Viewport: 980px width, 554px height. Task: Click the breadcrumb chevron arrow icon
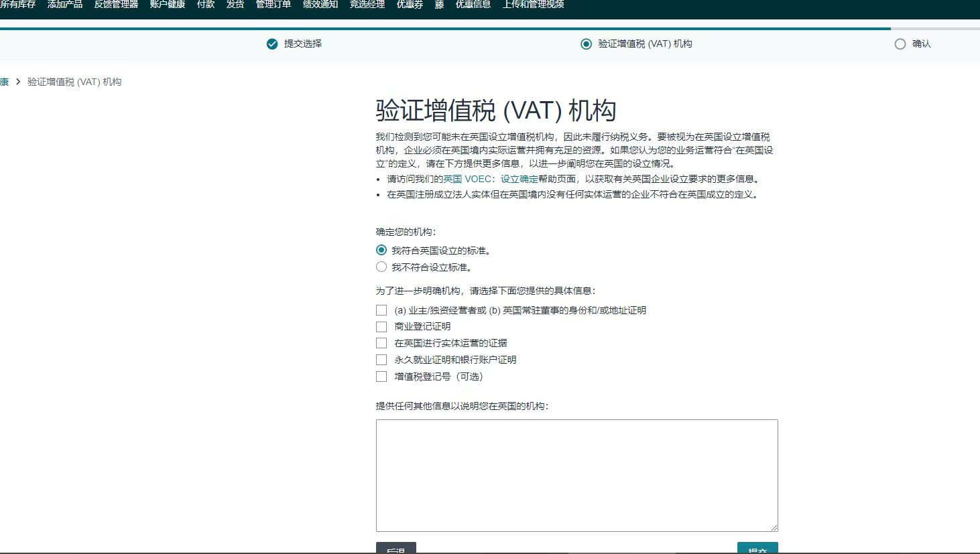coord(18,82)
